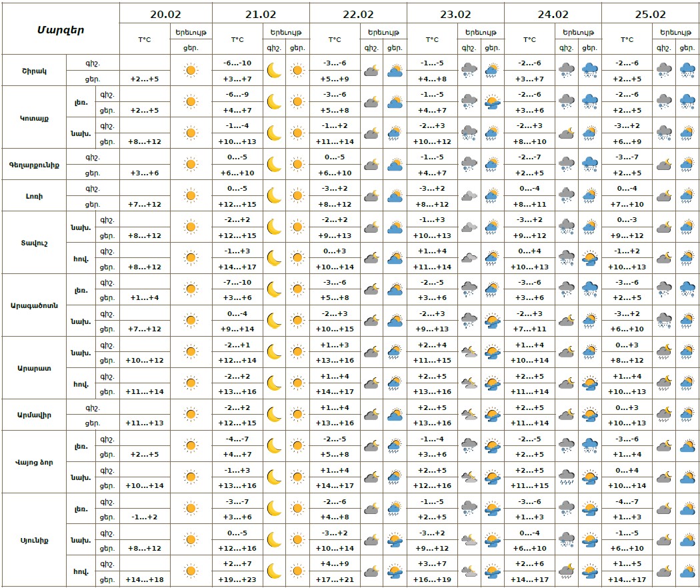This screenshot has height=588, width=700.
Task: Select the 25.02 date column header
Action: (650, 14)
